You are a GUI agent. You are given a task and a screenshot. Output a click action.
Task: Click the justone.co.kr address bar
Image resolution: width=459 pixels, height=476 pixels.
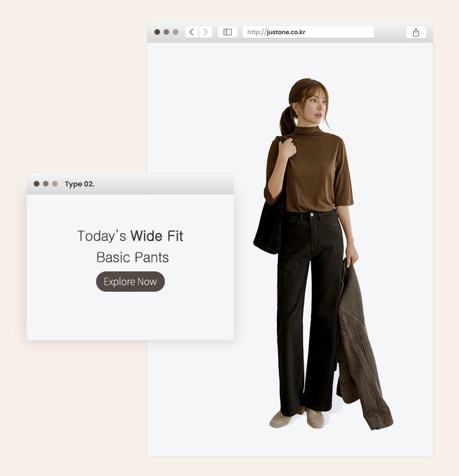coord(308,32)
